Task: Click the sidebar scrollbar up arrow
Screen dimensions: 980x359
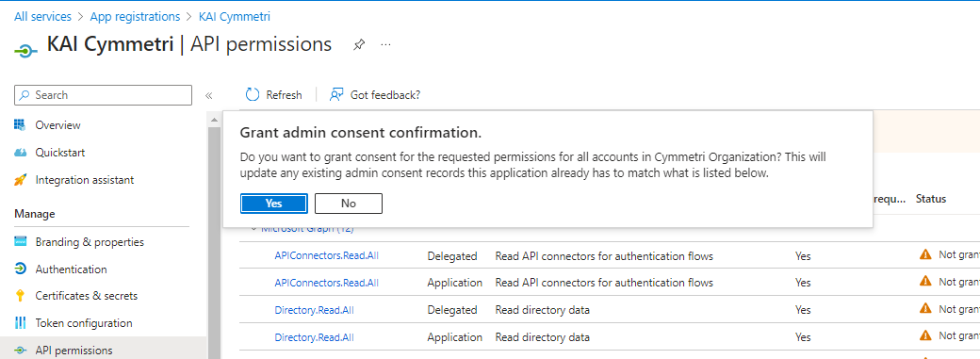Action: [214, 119]
